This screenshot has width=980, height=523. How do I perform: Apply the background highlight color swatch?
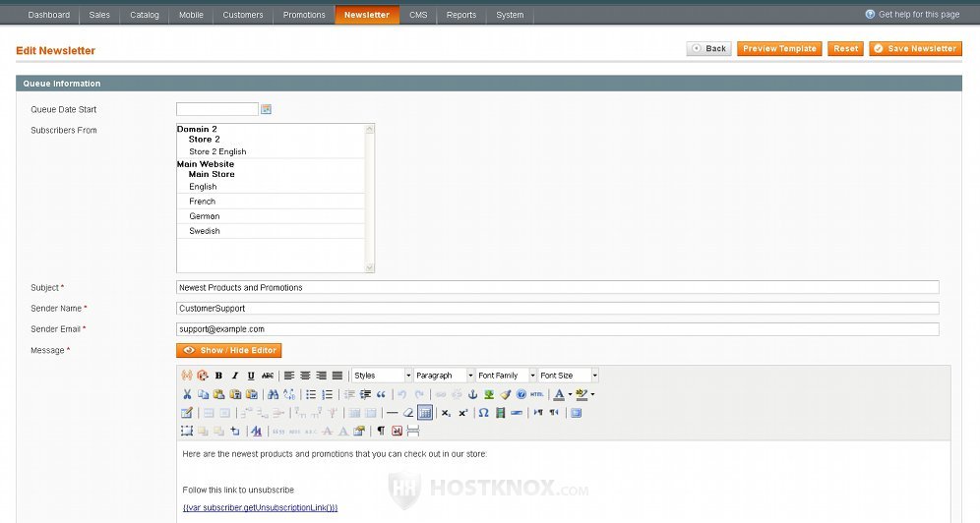pos(582,394)
